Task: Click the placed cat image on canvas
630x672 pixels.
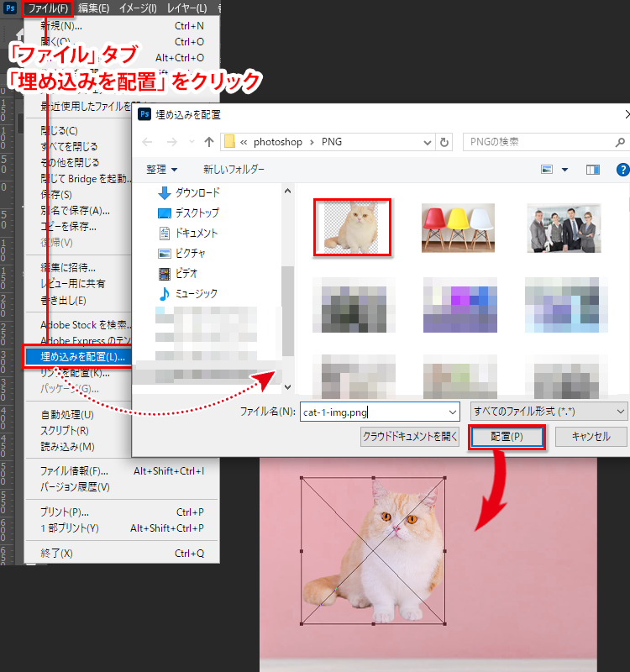Action: tap(373, 551)
